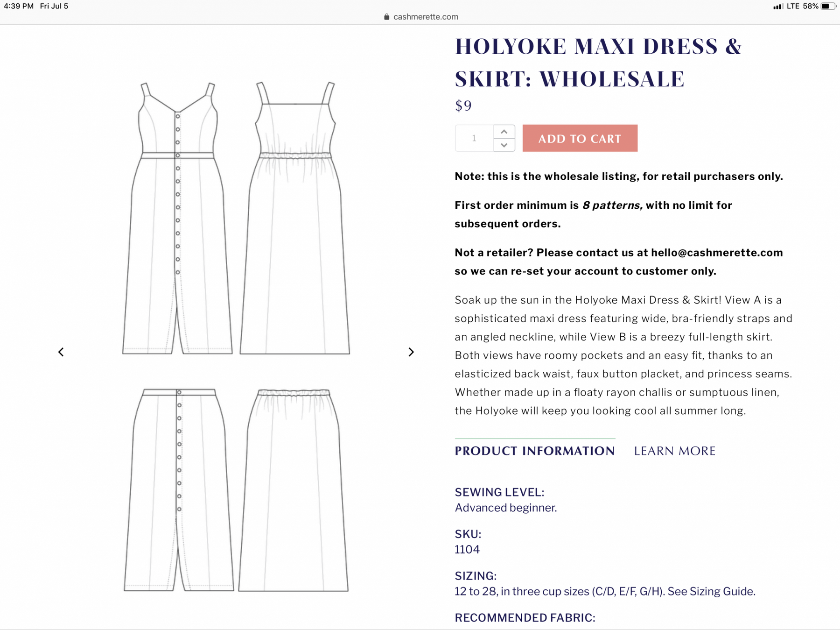Select the button-front skirt illustration
The image size is (840, 630).
178,490
